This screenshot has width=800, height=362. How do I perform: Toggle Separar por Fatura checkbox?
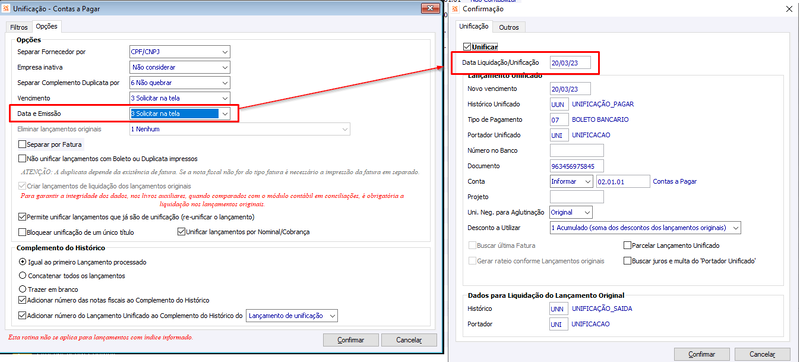(x=22, y=145)
